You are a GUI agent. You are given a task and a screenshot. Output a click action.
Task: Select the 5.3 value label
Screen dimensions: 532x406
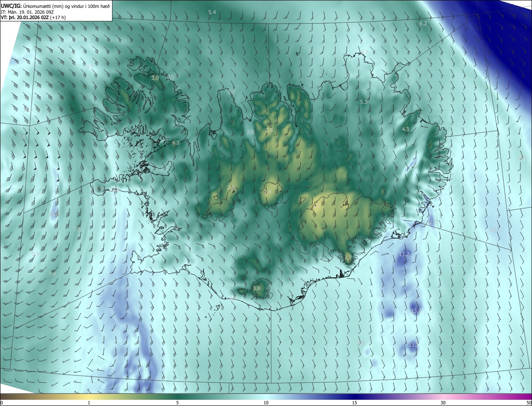364,102
